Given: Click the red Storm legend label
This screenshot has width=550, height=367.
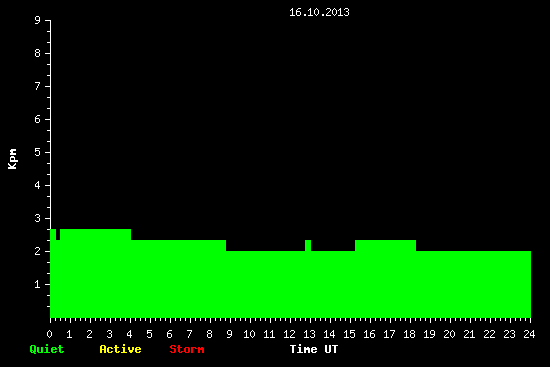Looking at the screenshot, I should [x=187, y=349].
